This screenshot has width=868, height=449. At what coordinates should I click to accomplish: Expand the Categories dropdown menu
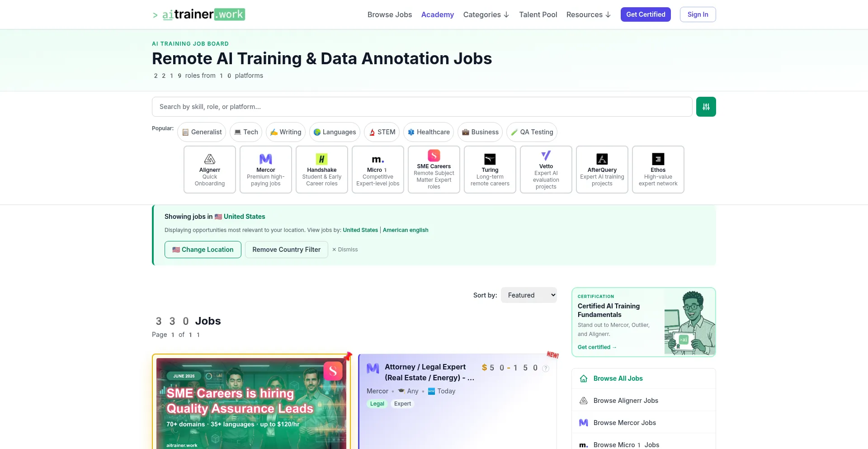point(486,14)
